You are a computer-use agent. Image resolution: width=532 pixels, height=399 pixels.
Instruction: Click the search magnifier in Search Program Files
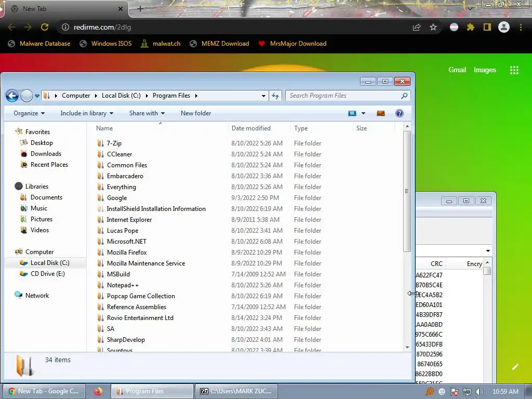pos(404,96)
